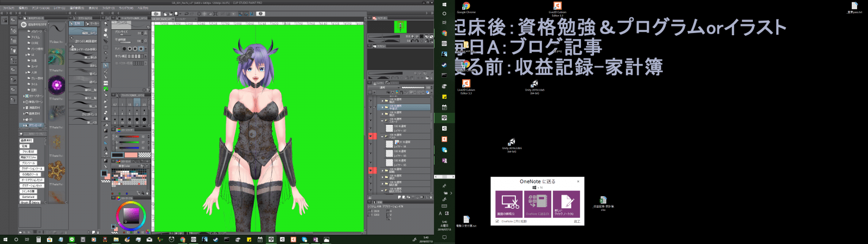Click Task View icon on the horizontal taskbar

pyautogui.click(x=27, y=239)
